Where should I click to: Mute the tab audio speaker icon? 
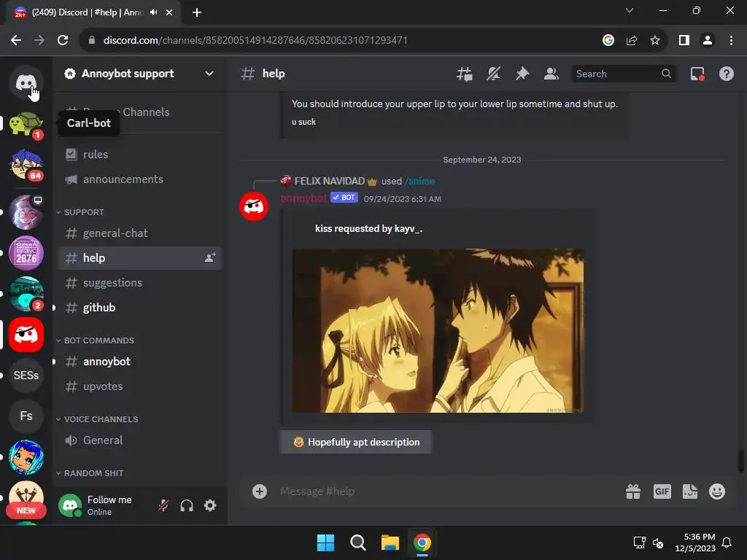pyautogui.click(x=153, y=12)
